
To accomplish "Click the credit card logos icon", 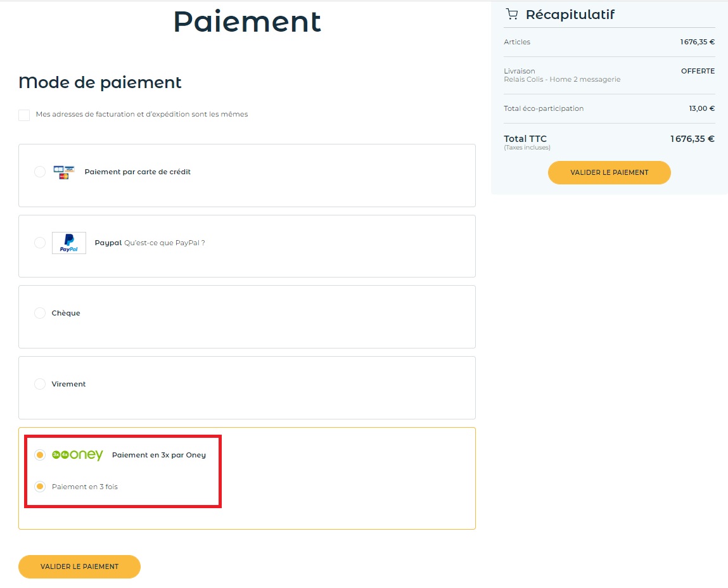I will (64, 172).
